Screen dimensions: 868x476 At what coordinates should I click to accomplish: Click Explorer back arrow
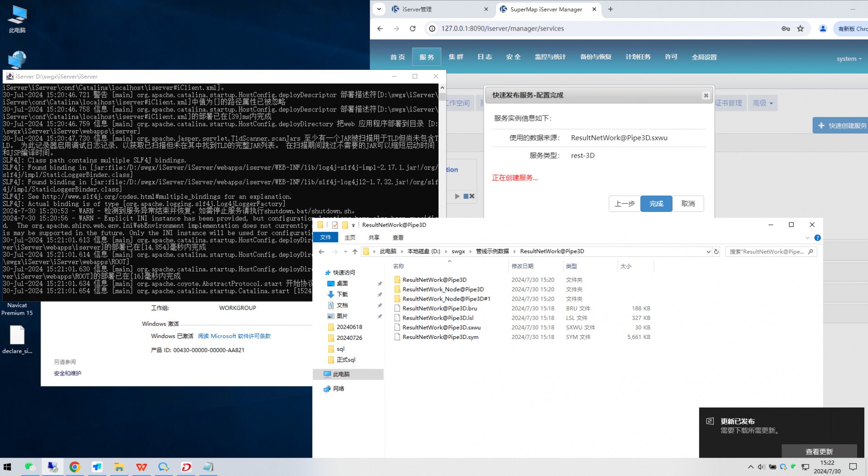(322, 252)
